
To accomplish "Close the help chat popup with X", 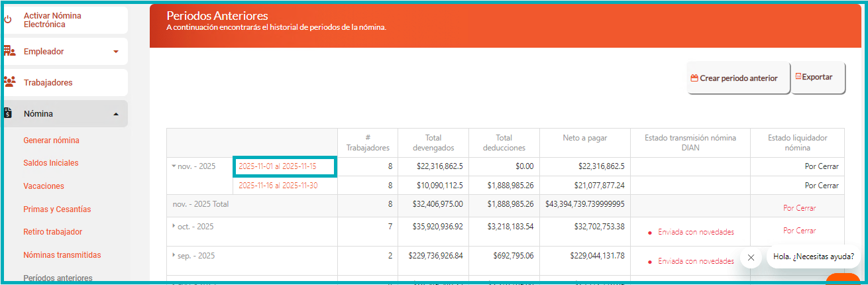I will (x=751, y=257).
